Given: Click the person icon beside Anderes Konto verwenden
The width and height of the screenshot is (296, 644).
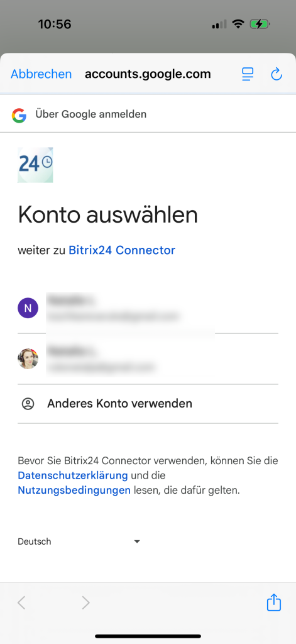Looking at the screenshot, I should 28,404.
